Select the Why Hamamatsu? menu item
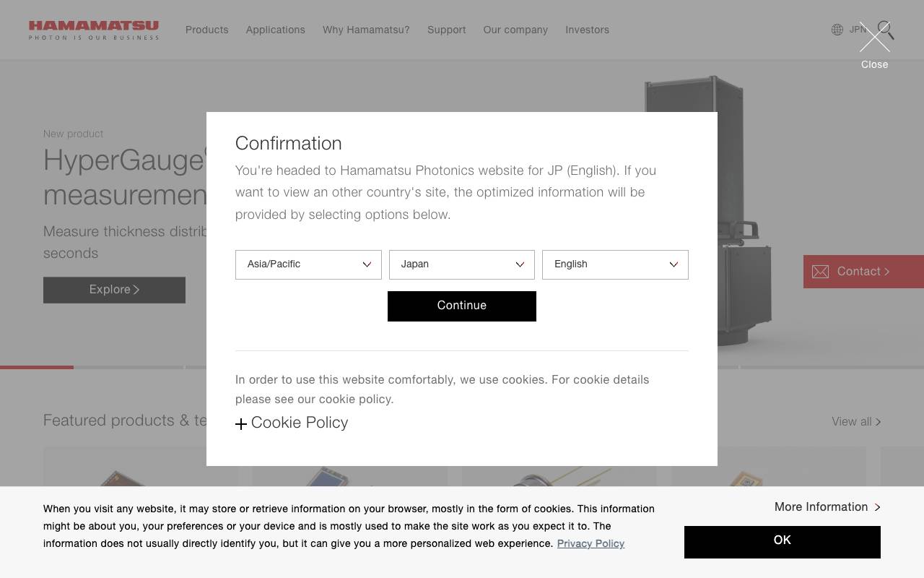Screen dimensions: 924x578 [x=366, y=30]
